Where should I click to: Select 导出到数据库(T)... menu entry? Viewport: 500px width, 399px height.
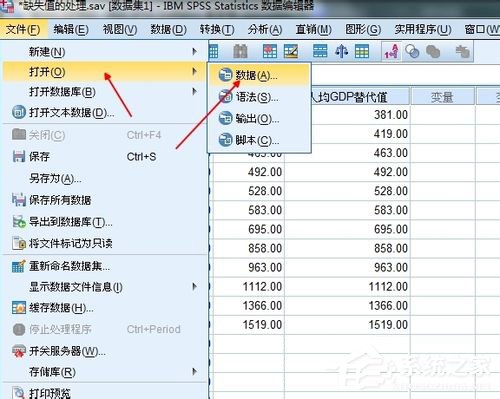click(x=104, y=222)
